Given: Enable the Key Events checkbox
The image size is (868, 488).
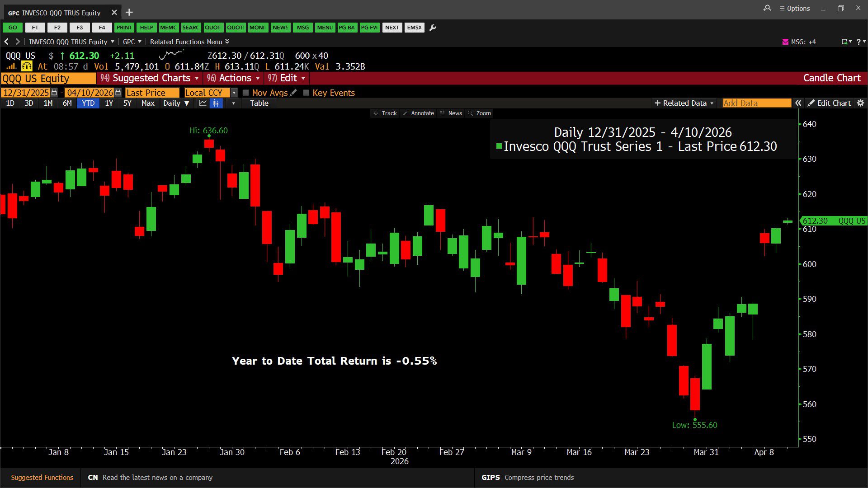Looking at the screenshot, I should [x=306, y=93].
